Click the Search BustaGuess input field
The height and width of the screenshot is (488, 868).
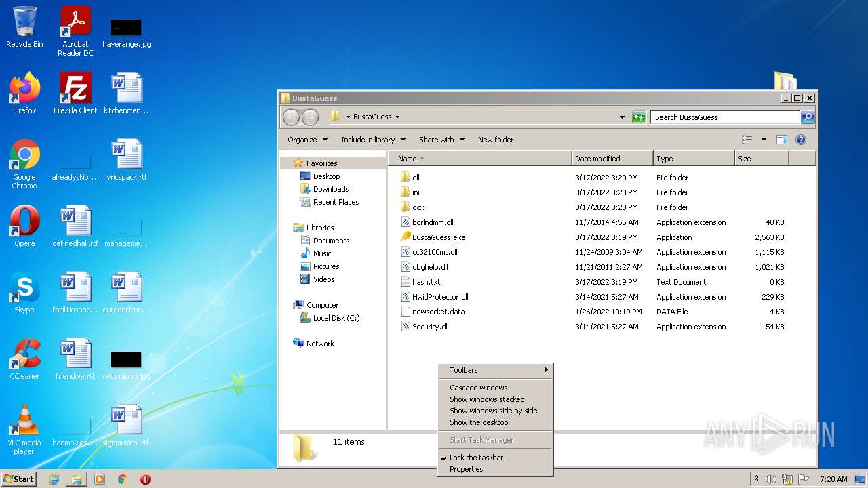click(x=724, y=117)
